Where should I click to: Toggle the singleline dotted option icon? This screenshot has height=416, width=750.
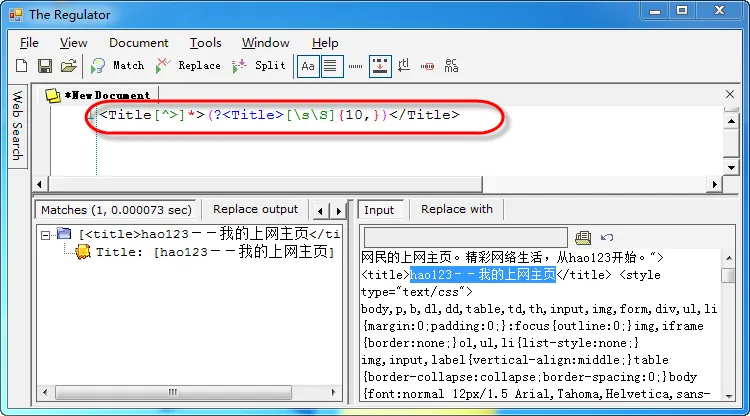[x=355, y=66]
